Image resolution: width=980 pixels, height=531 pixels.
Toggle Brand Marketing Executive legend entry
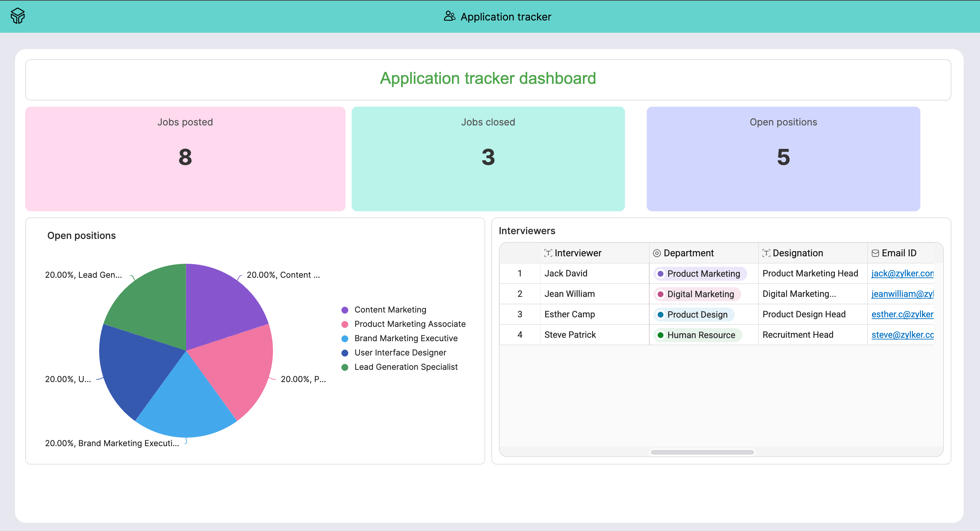tap(405, 338)
